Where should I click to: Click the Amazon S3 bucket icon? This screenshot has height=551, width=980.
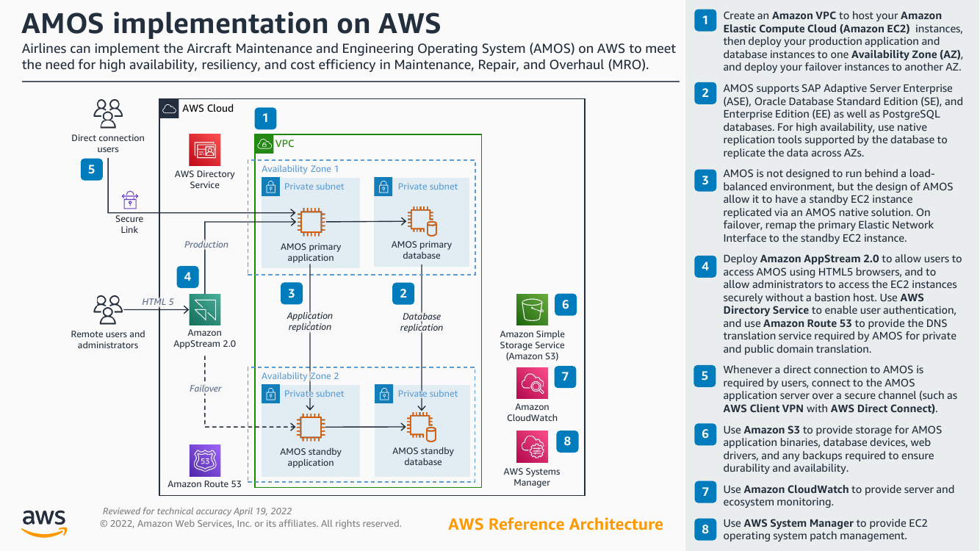[533, 310]
